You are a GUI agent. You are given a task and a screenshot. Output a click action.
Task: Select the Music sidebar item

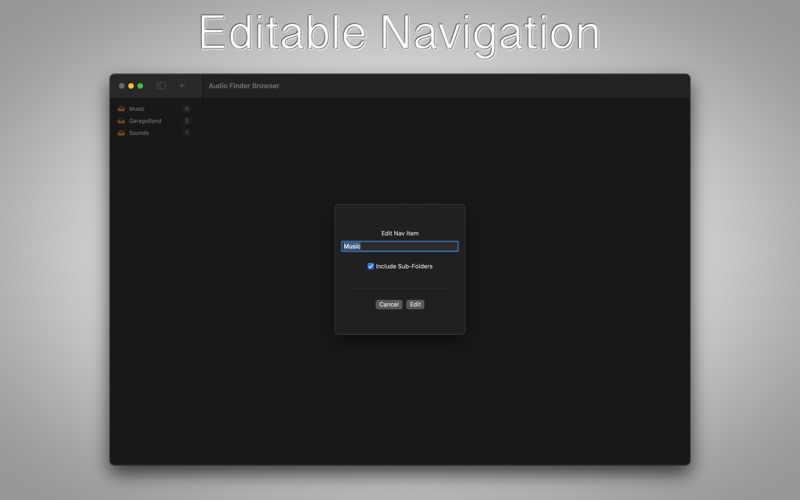(x=154, y=109)
